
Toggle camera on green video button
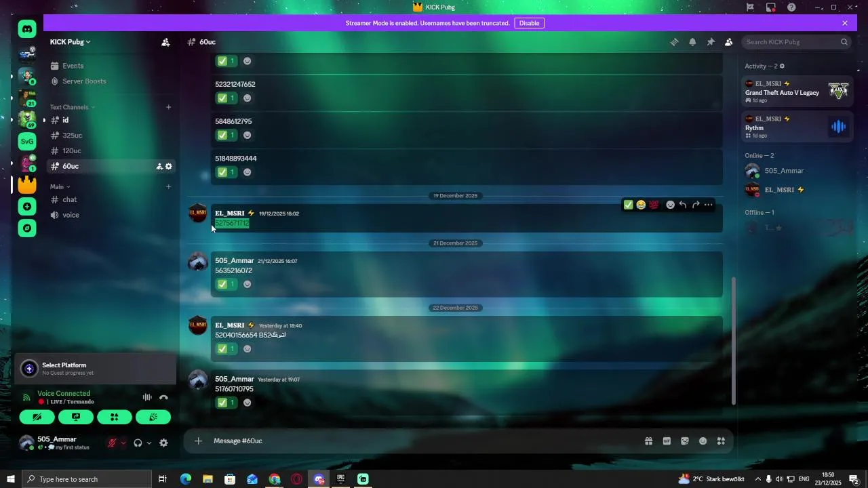[x=37, y=418]
